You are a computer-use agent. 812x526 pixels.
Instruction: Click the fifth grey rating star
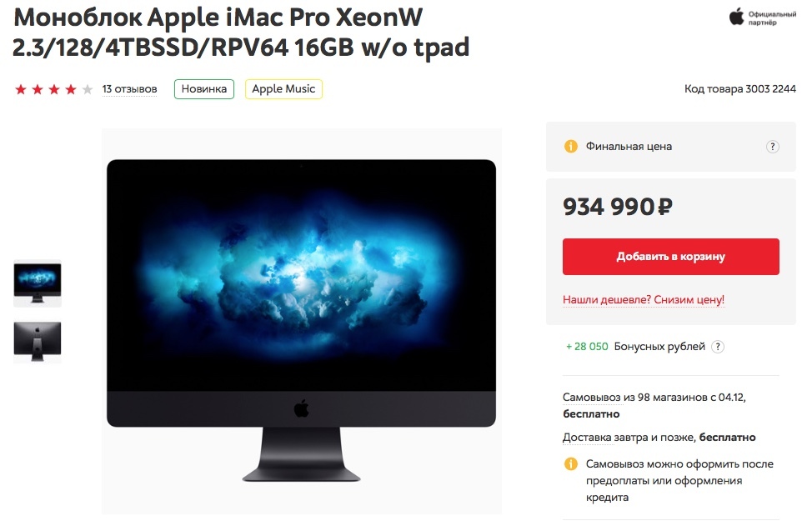pos(88,89)
